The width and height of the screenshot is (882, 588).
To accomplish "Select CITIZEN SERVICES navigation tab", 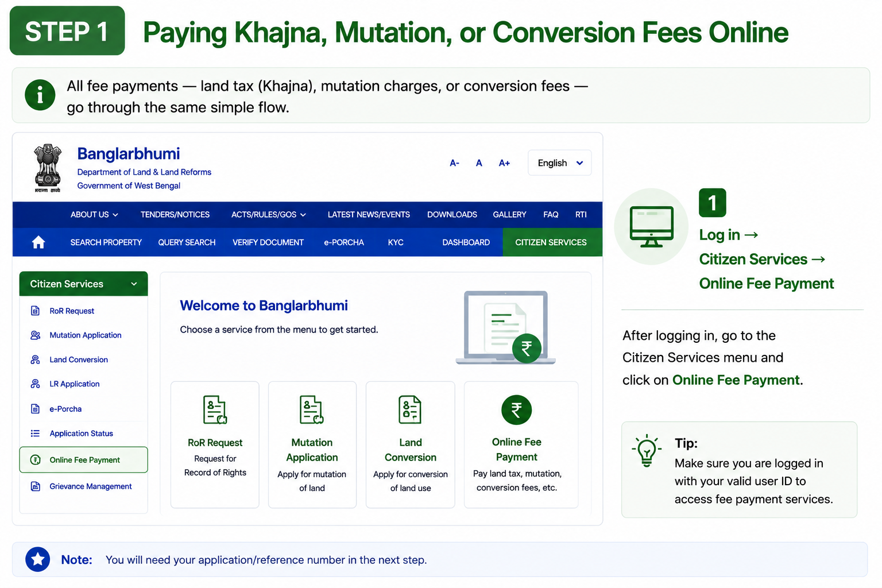I will [x=552, y=242].
